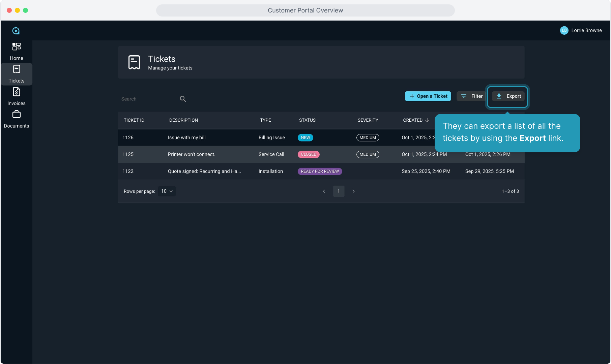Sort by Ticket ID column header
Viewport: 611px width, 364px height.
[x=134, y=120]
